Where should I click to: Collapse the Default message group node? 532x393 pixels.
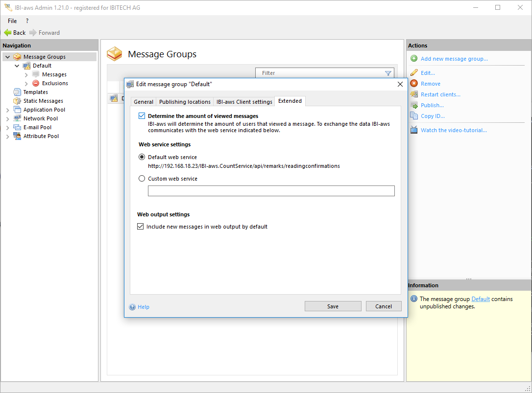(x=17, y=66)
